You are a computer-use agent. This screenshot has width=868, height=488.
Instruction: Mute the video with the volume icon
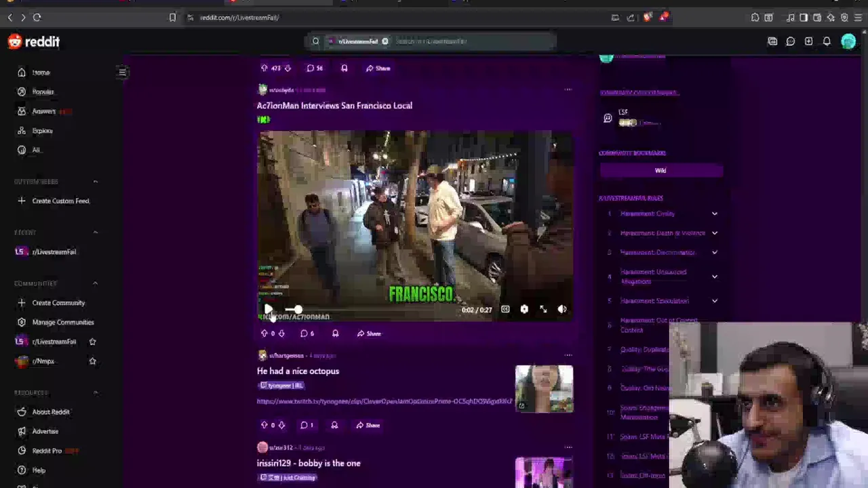click(x=562, y=310)
